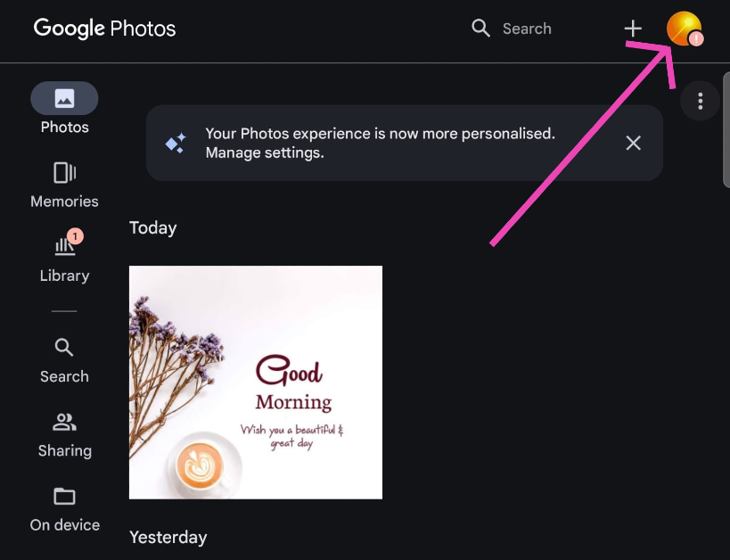
Task: Click the Library notification badge
Action: (75, 236)
